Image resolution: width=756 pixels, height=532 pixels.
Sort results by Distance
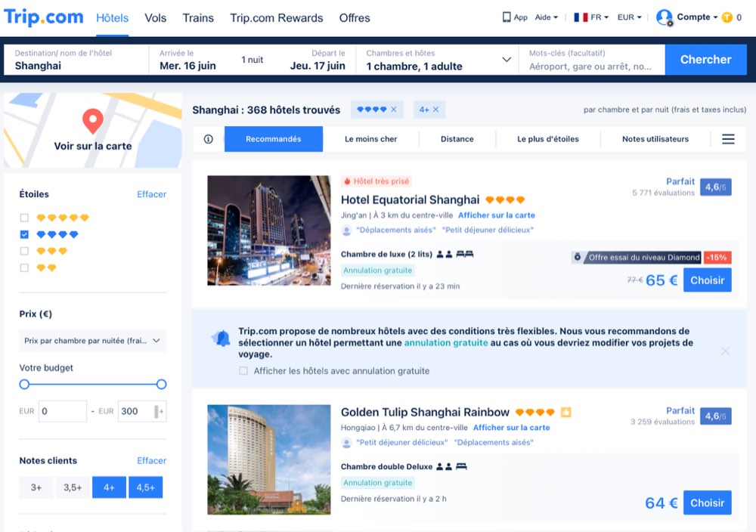click(x=457, y=139)
